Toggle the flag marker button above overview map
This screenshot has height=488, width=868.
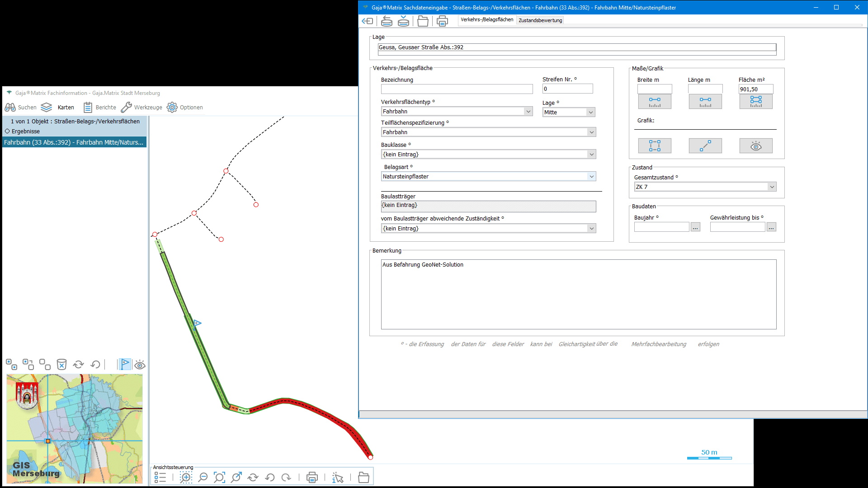pos(125,364)
